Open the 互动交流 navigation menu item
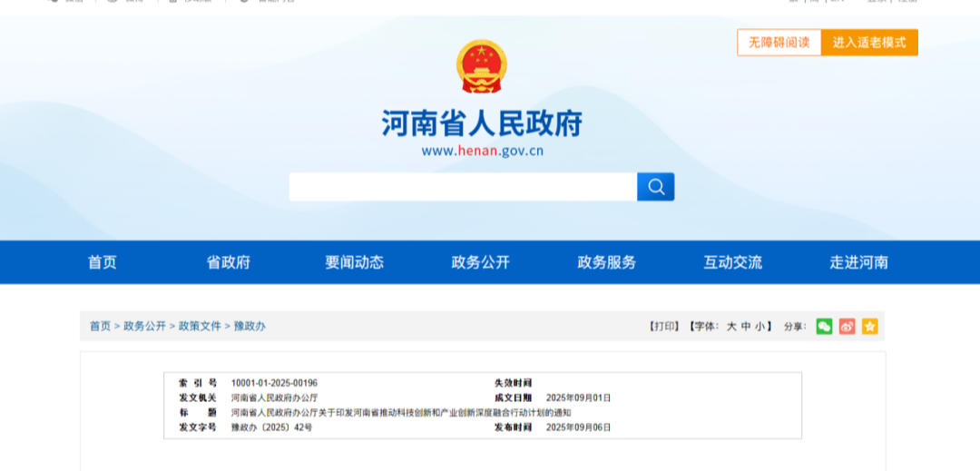The image size is (980, 471). (733, 262)
